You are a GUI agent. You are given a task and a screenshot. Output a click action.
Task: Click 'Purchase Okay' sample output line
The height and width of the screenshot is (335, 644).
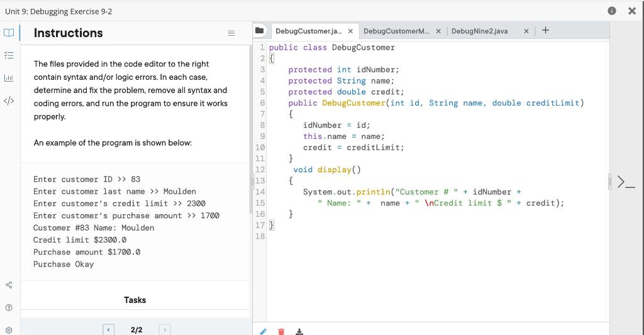[64, 264]
